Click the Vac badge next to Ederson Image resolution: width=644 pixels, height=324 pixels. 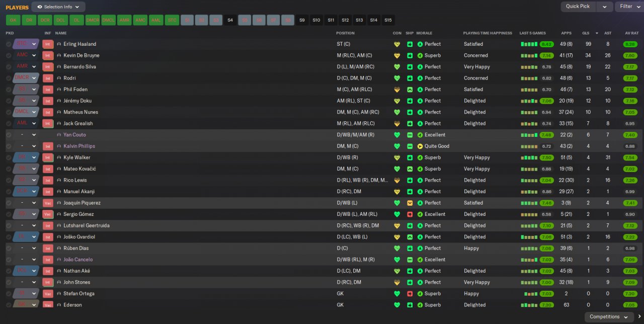[x=48, y=305]
